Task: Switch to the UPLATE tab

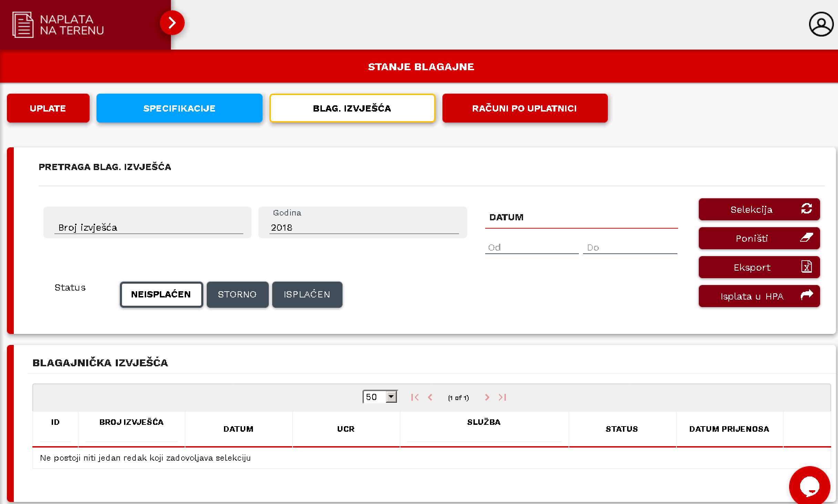Action: click(x=48, y=108)
